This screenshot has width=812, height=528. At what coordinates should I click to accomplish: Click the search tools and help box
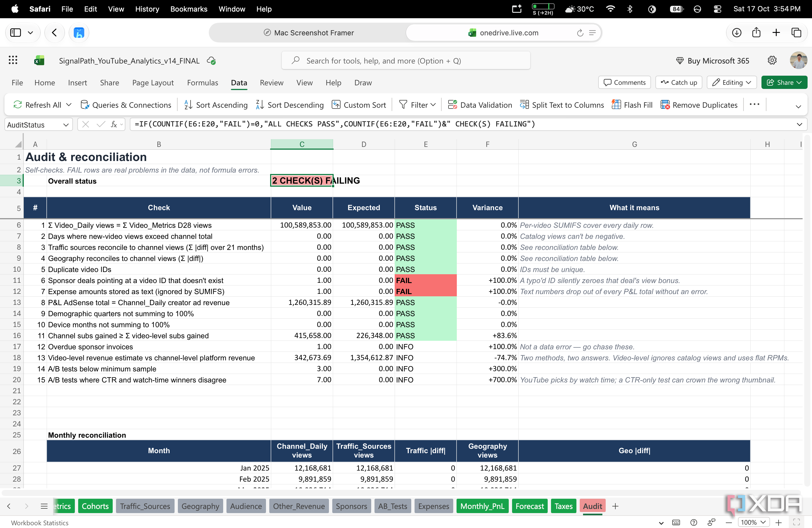406,60
